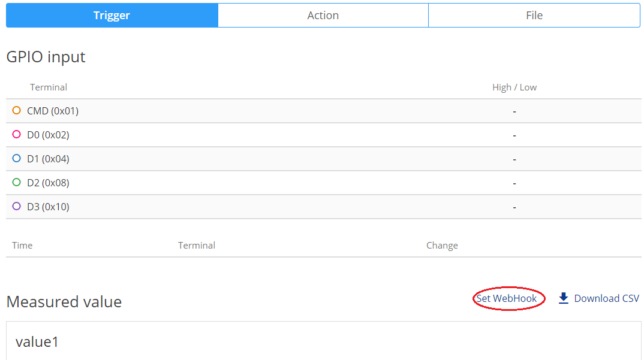
Task: Click Set WebHook
Action: (508, 298)
